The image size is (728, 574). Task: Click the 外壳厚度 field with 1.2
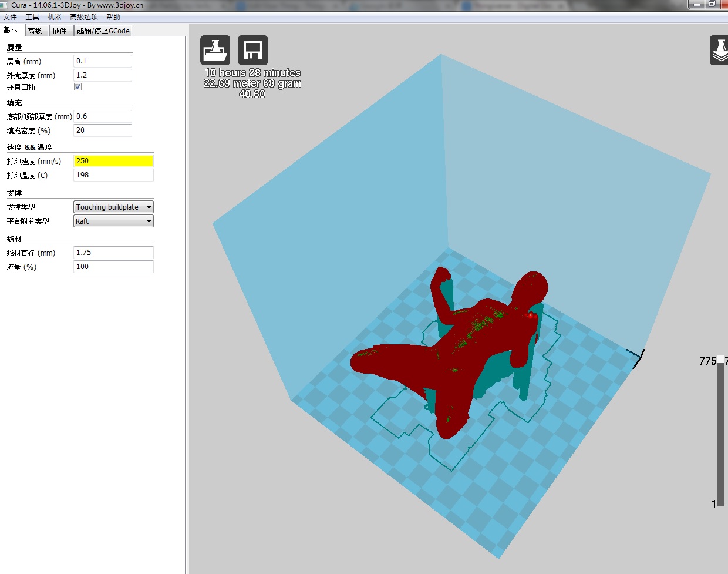point(103,75)
